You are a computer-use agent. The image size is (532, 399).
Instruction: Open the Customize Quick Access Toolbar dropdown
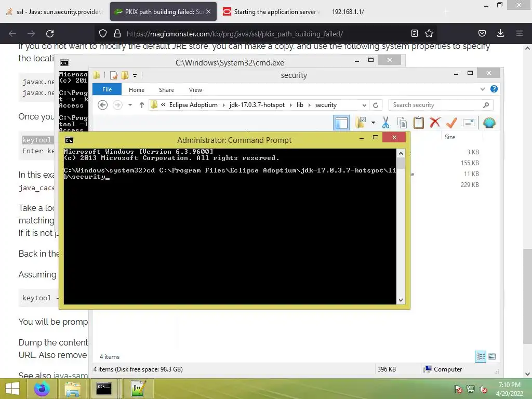point(135,75)
